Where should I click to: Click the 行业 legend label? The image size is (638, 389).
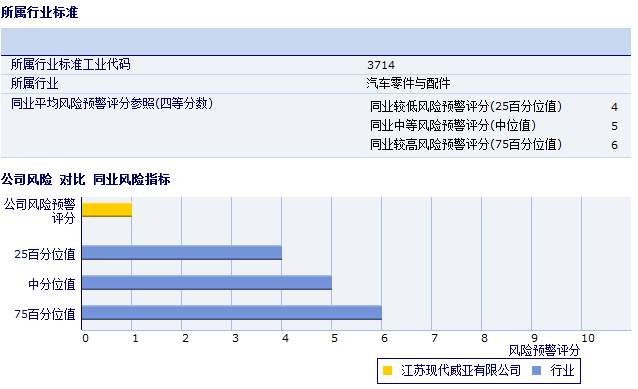562,370
